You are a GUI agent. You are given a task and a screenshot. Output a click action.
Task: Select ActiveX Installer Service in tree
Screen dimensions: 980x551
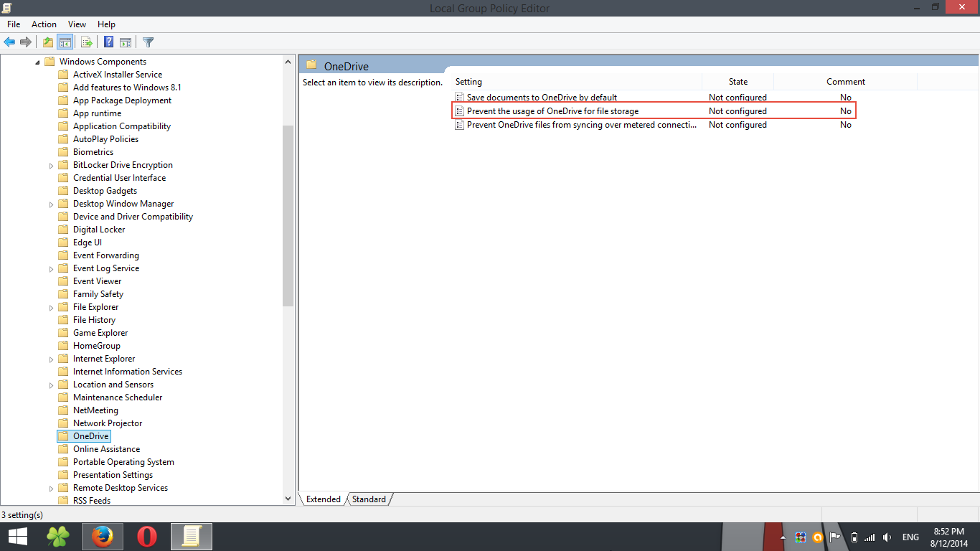pos(118,75)
